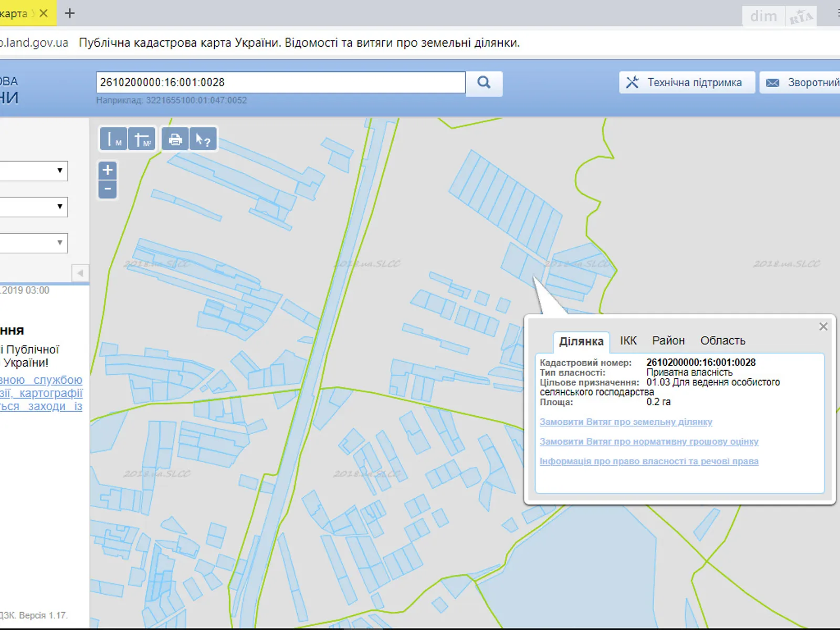
Task: Open Інформація про право власності link
Action: [x=649, y=461]
